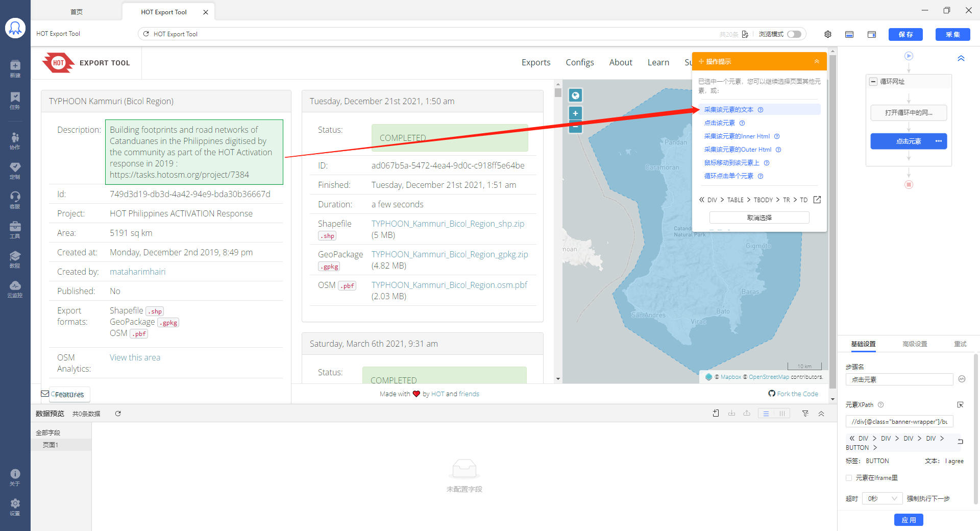Toggle the bottom panel layout icon
This screenshot has height=531, width=980.
click(849, 34)
